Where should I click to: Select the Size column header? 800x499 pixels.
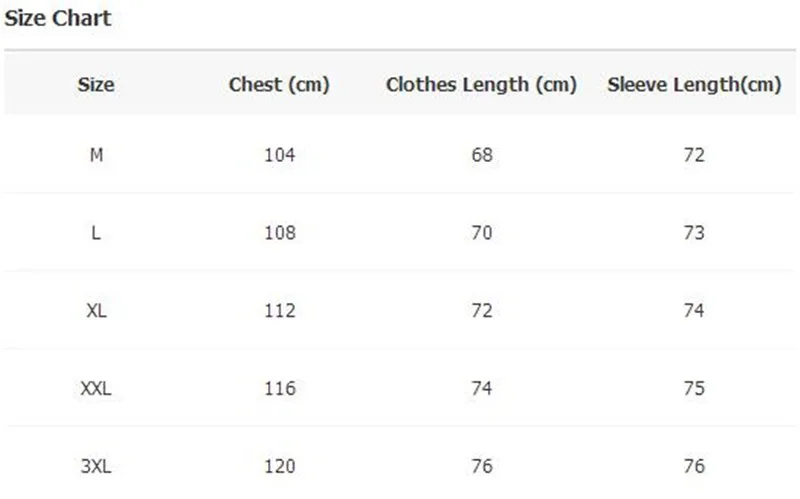[x=96, y=85]
